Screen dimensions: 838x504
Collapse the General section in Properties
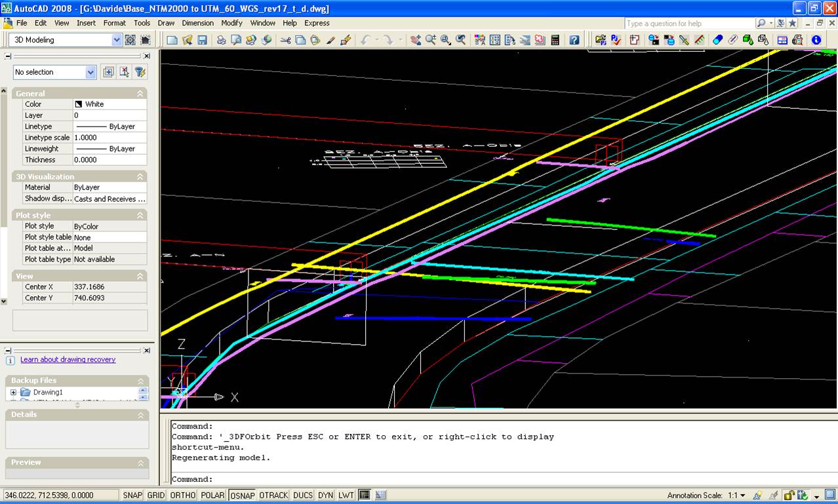point(140,93)
